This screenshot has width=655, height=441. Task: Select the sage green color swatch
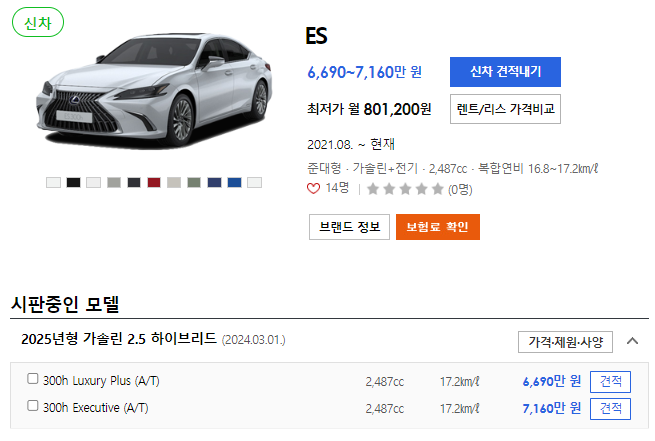click(194, 182)
